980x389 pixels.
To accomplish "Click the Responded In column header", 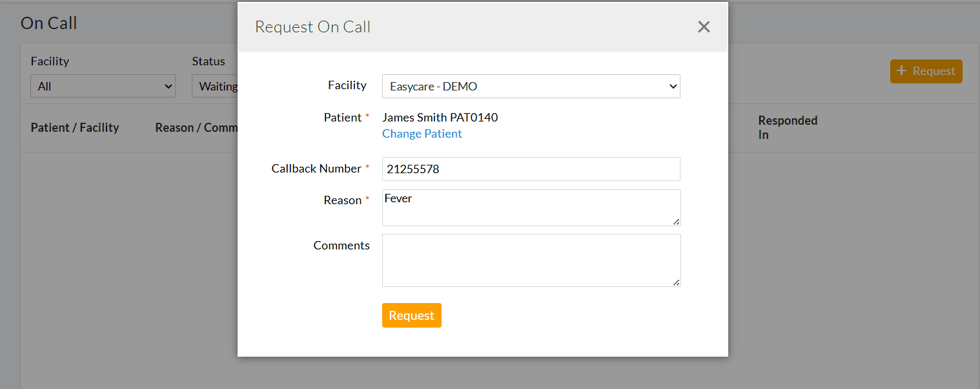I will 788,127.
